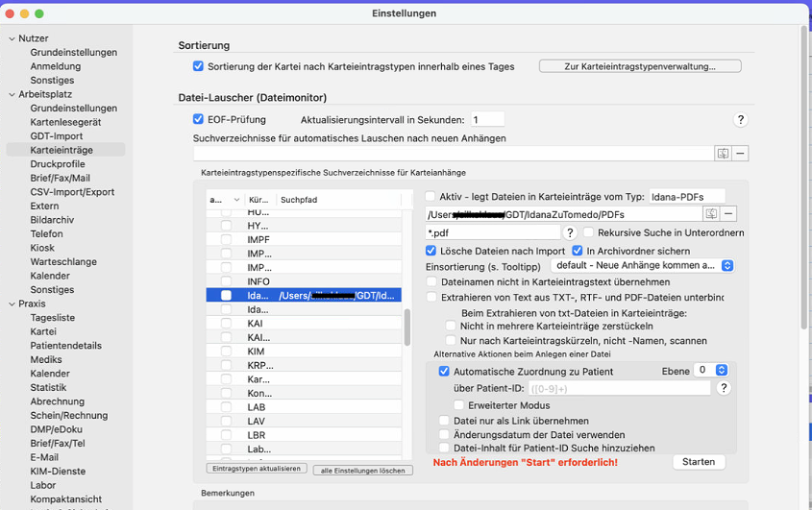Viewport: 812px width, 510px height.
Task: Open Bildarchiv settings page
Action: coord(52,220)
